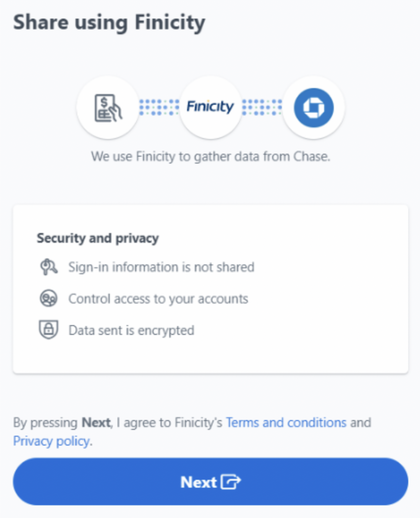Click the Next button

pos(210,481)
